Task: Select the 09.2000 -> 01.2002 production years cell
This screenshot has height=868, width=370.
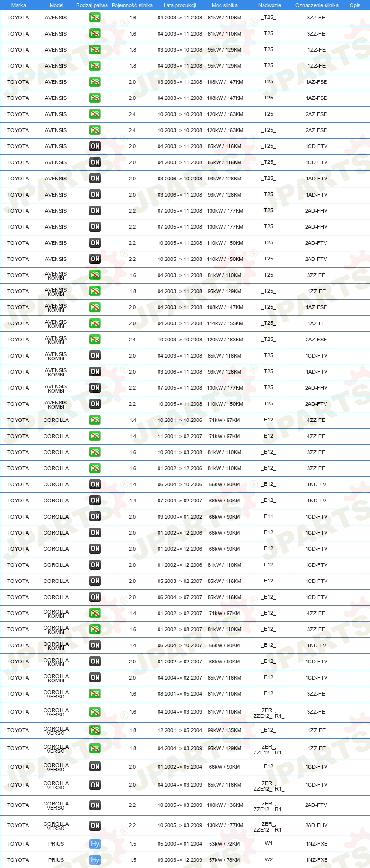Action: click(x=180, y=517)
